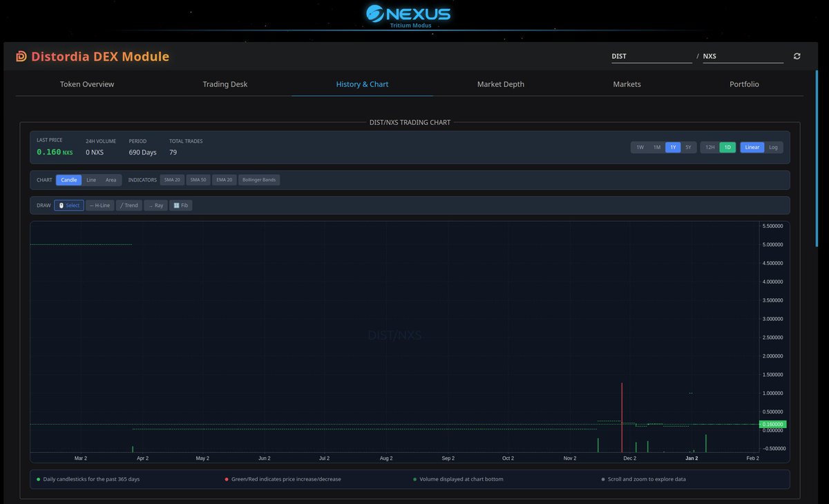Set the scale to Log
The image size is (829, 504).
tap(773, 147)
